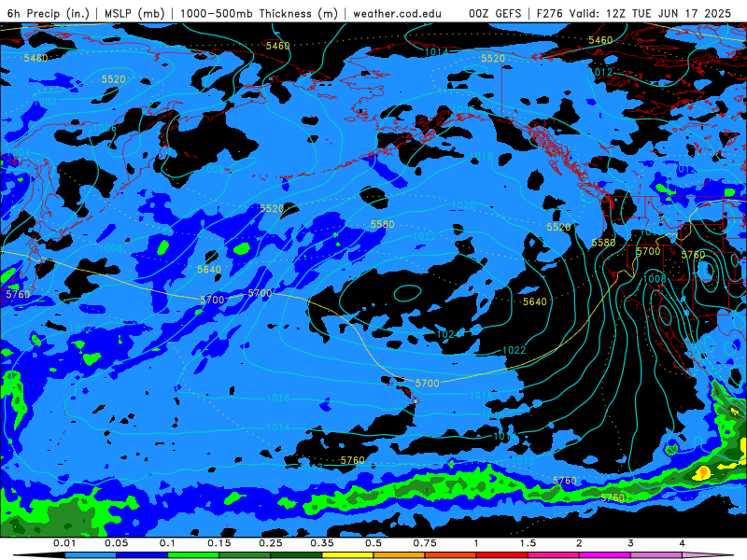Click '1000-500mb Thickness (m)' header text

(x=259, y=13)
